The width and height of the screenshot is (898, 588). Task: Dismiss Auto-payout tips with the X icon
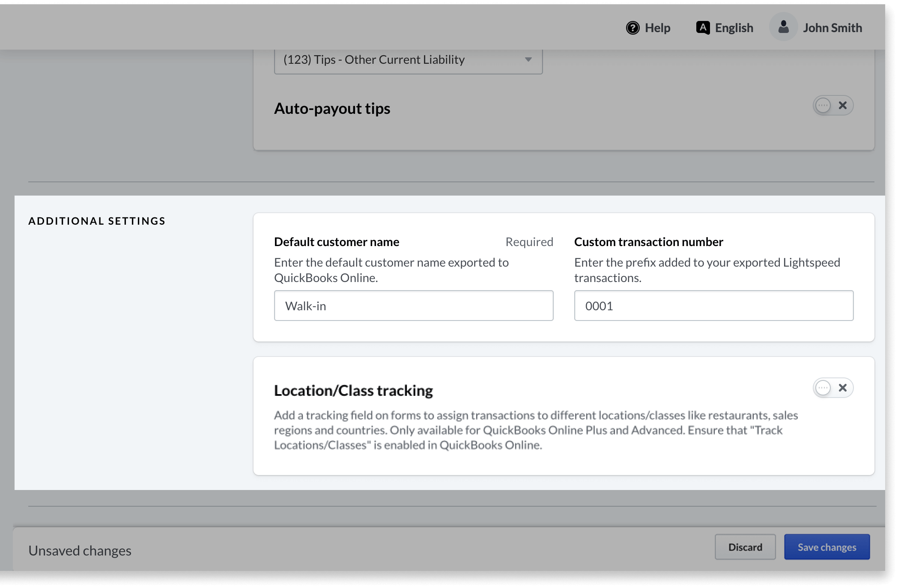coord(843,105)
